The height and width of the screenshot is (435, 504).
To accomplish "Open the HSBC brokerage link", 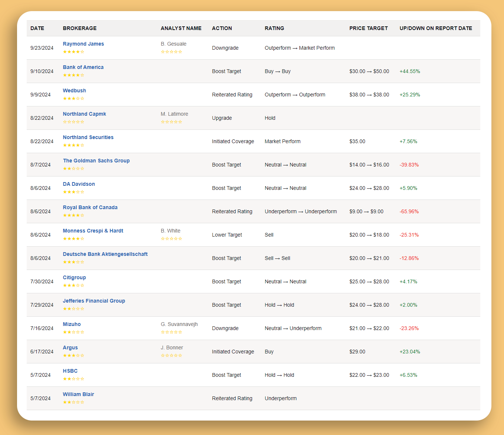I will (x=70, y=371).
